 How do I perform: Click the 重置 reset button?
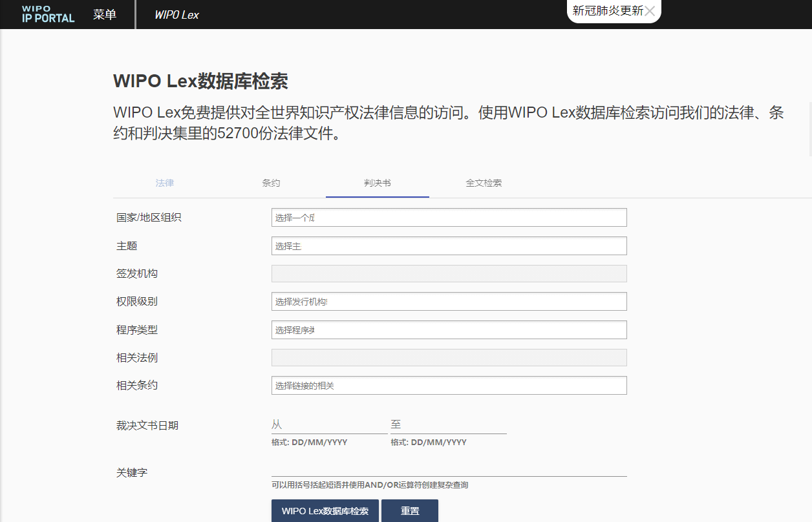410,510
